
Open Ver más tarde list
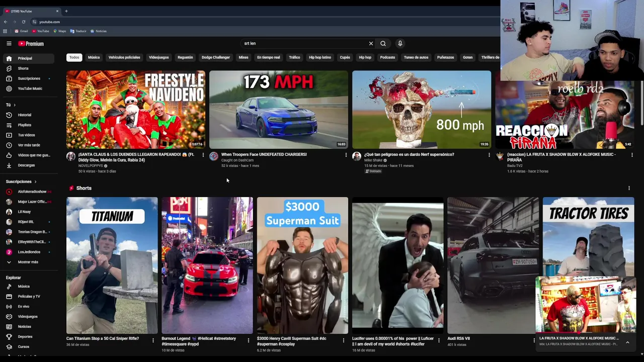(x=28, y=145)
